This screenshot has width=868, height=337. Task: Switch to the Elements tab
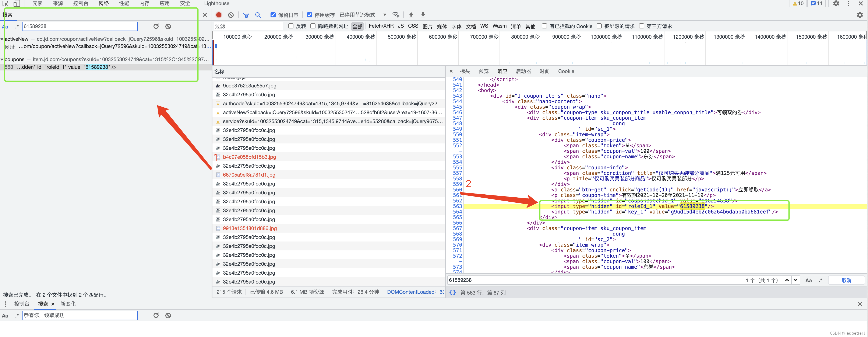pos(37,3)
